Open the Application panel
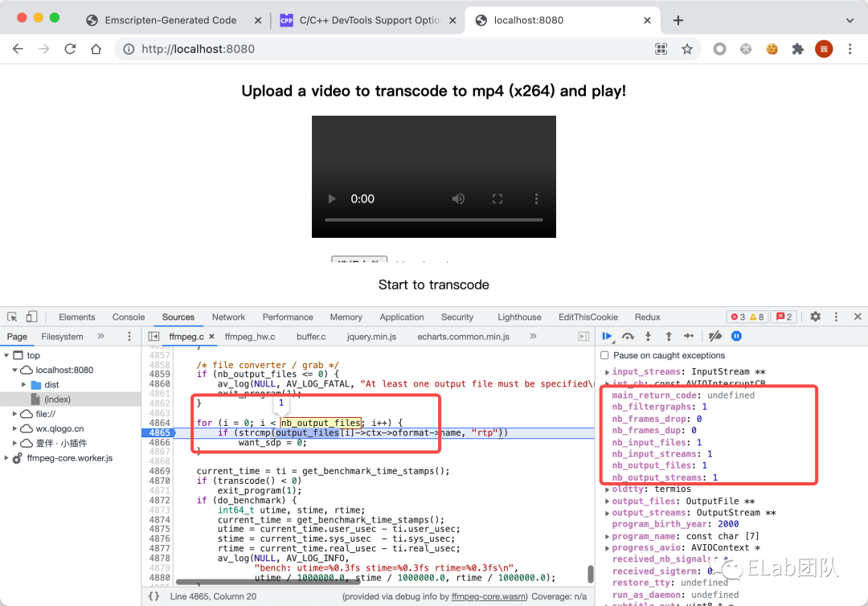The height and width of the screenshot is (606, 868). coord(401,317)
